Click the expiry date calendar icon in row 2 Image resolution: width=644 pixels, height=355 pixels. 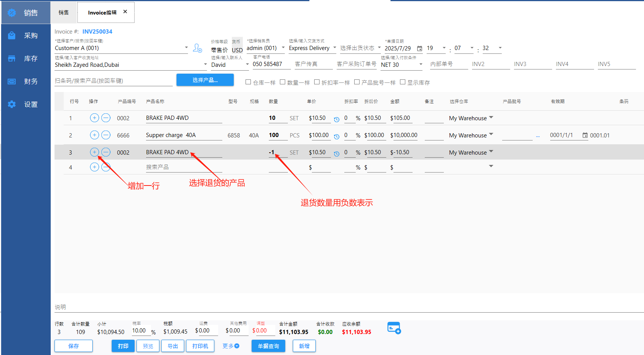click(585, 135)
